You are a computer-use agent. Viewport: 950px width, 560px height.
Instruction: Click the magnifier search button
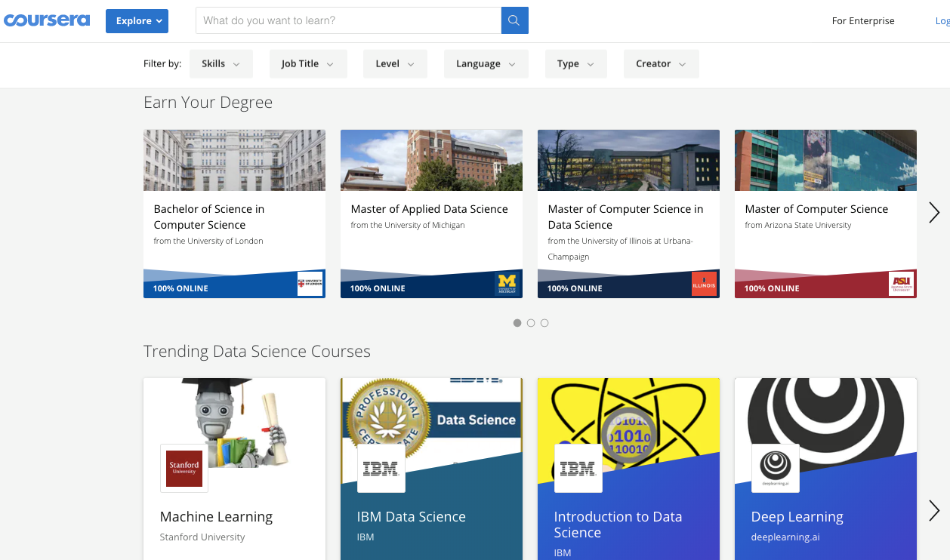(x=514, y=20)
